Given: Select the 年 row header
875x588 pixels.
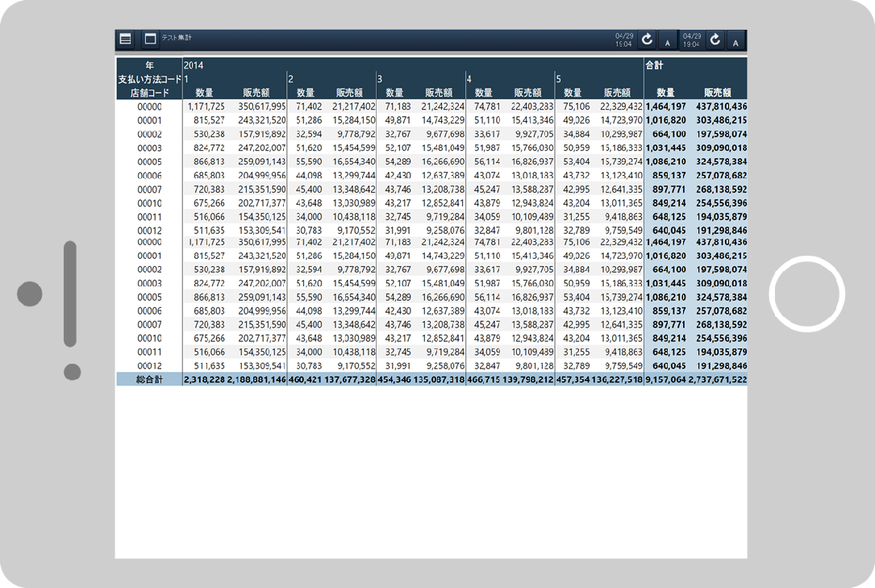Looking at the screenshot, I should [149, 65].
